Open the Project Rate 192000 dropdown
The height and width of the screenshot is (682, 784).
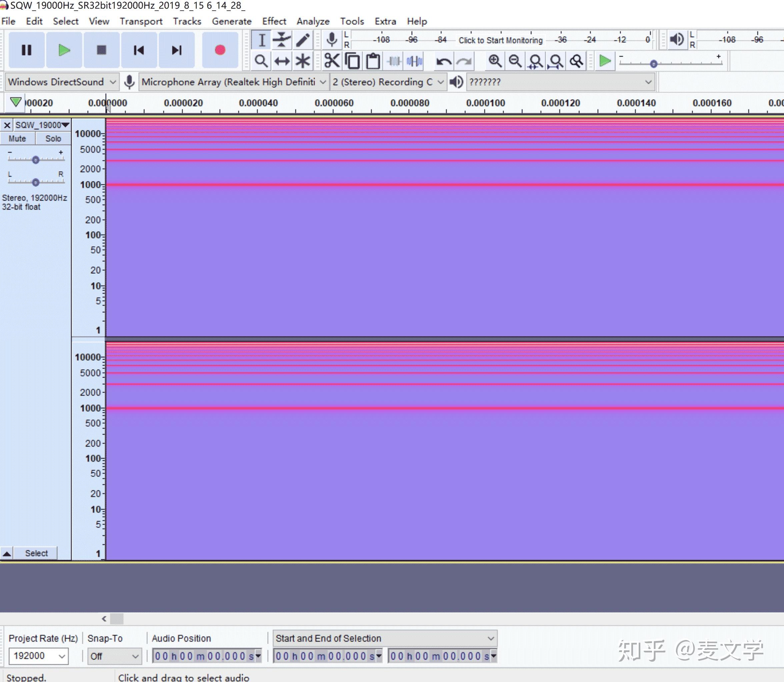pos(38,656)
